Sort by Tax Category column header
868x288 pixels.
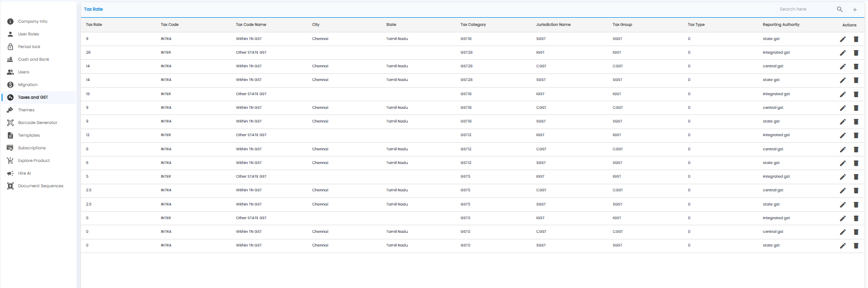click(473, 24)
